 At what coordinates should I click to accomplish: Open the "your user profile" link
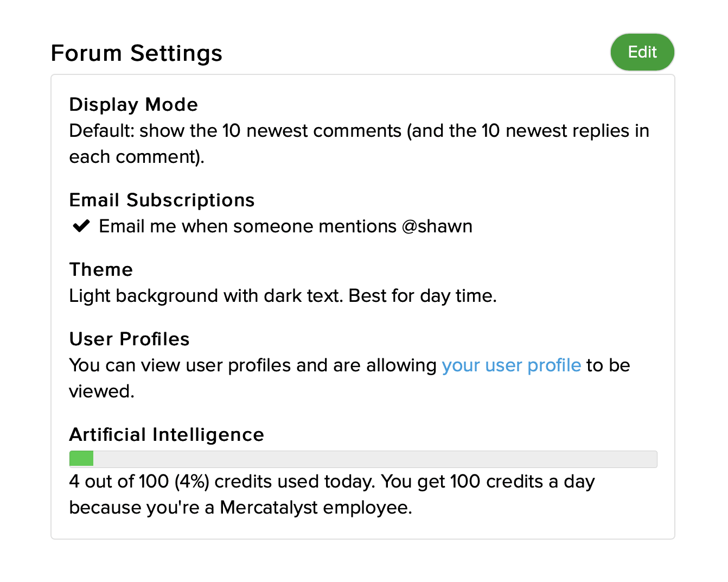pyautogui.click(x=511, y=365)
